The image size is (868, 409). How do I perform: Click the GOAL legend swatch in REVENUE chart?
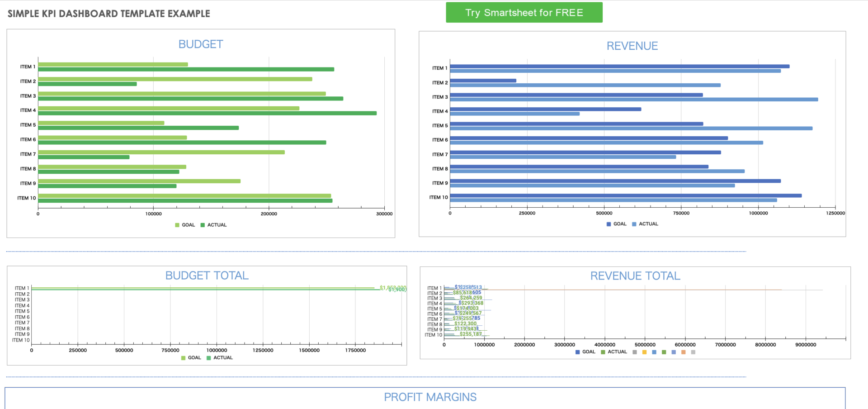coord(608,224)
